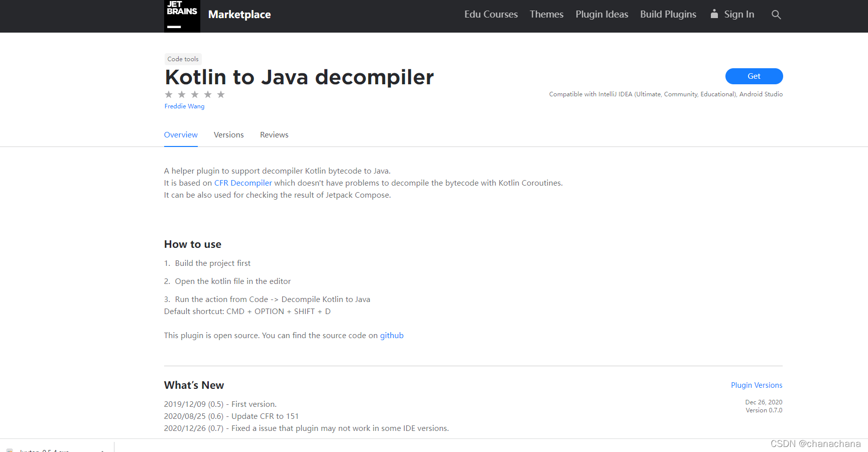Click the 'Compatible with IntelliJ IDEA' line
Image resolution: width=868 pixels, height=452 pixels.
[666, 94]
